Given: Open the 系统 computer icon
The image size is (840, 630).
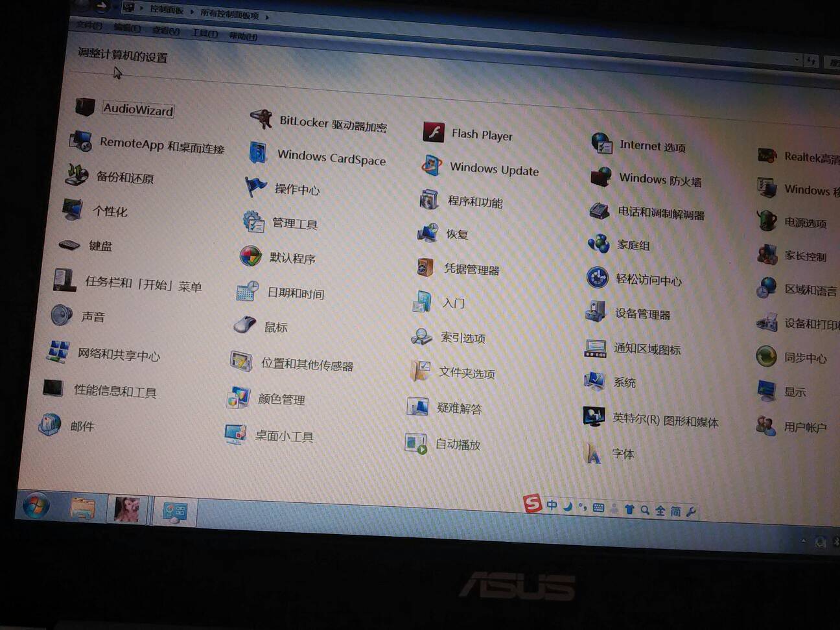Looking at the screenshot, I should coord(594,380).
